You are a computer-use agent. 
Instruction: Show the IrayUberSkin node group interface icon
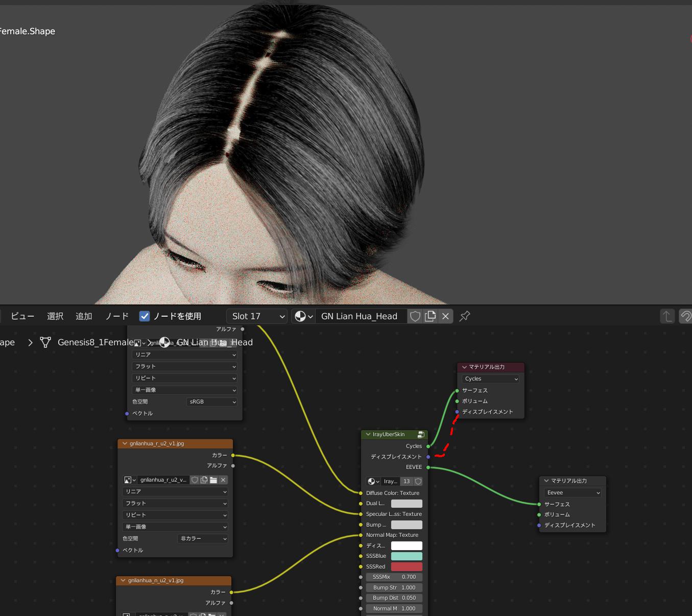point(421,434)
